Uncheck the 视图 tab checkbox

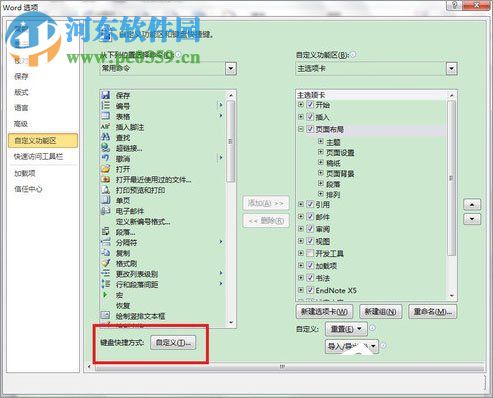[310, 241]
